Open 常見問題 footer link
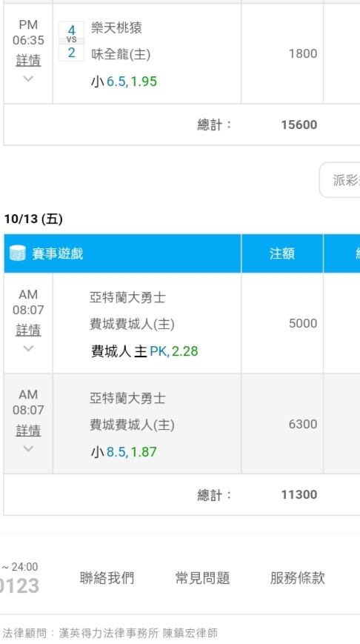This screenshot has height=644, width=360. 202,578
